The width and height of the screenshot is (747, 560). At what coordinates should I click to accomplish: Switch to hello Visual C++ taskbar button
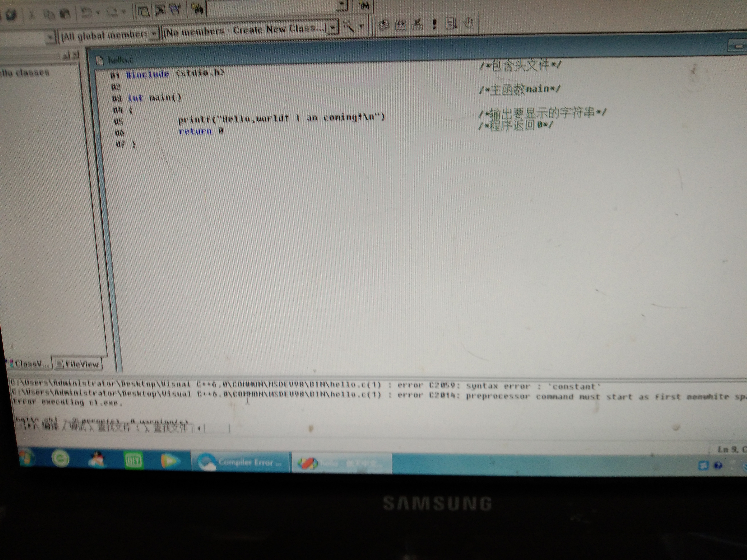(x=342, y=463)
